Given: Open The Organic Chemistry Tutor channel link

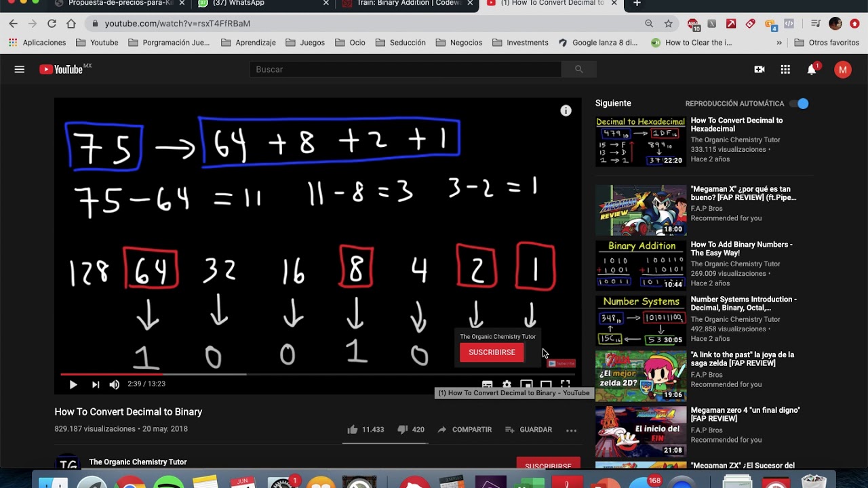Looking at the screenshot, I should [x=138, y=462].
